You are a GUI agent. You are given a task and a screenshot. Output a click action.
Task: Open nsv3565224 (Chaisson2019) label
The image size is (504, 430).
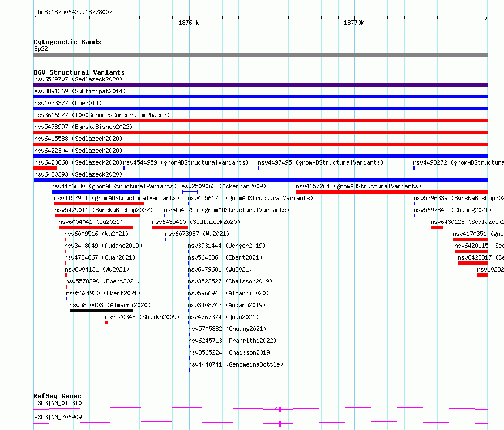231,352
